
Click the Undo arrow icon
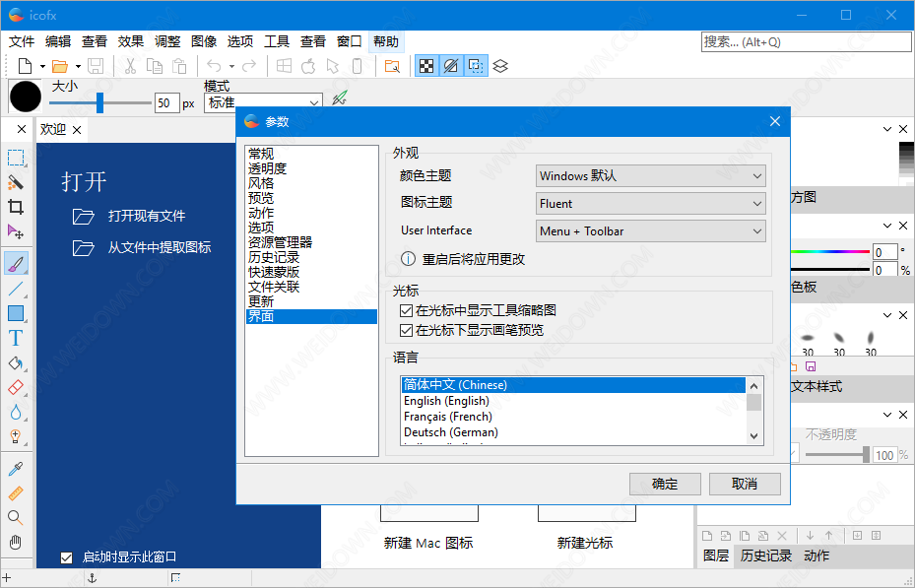click(214, 66)
